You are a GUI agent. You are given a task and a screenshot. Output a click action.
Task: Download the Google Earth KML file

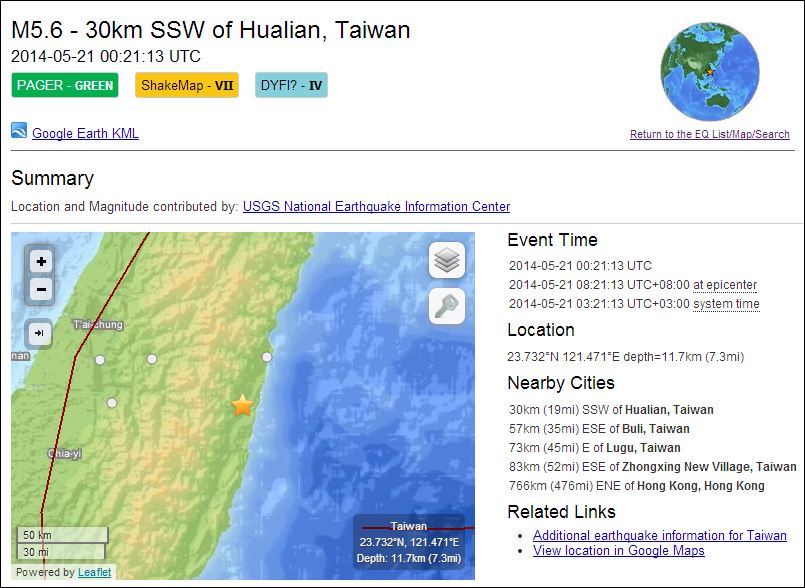tap(85, 134)
